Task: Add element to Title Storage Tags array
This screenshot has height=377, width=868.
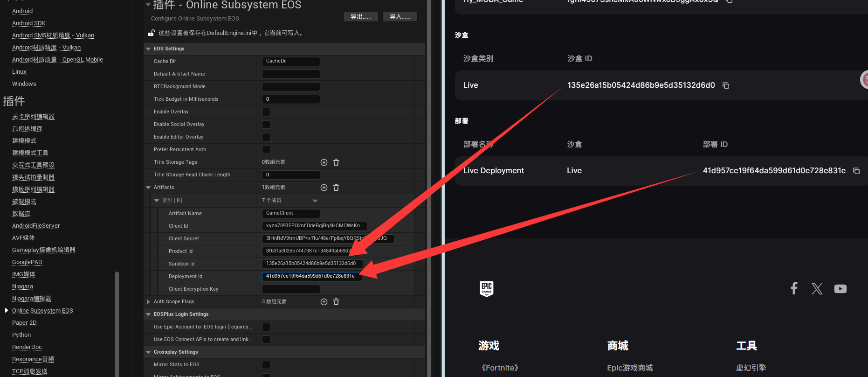Action: coord(324,162)
